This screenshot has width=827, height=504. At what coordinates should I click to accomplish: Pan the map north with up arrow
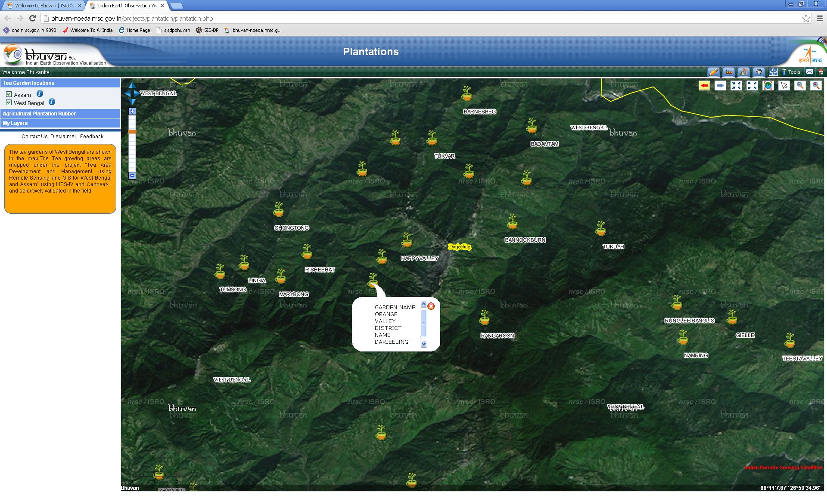tap(132, 85)
